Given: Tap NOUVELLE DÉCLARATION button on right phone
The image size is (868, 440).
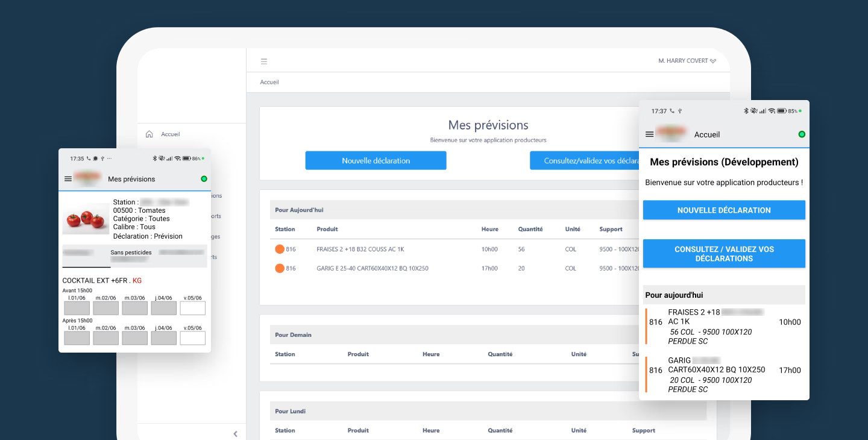Looking at the screenshot, I should [724, 210].
